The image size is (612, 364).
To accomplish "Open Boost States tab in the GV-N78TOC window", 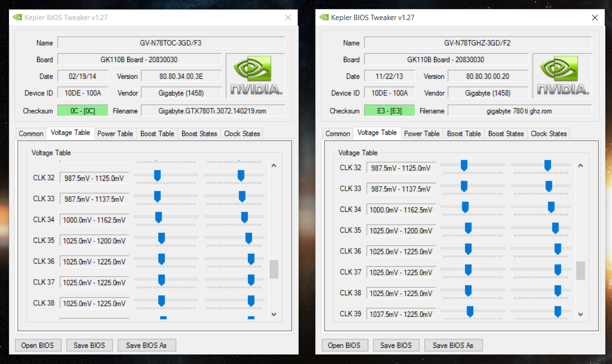I will tap(199, 134).
